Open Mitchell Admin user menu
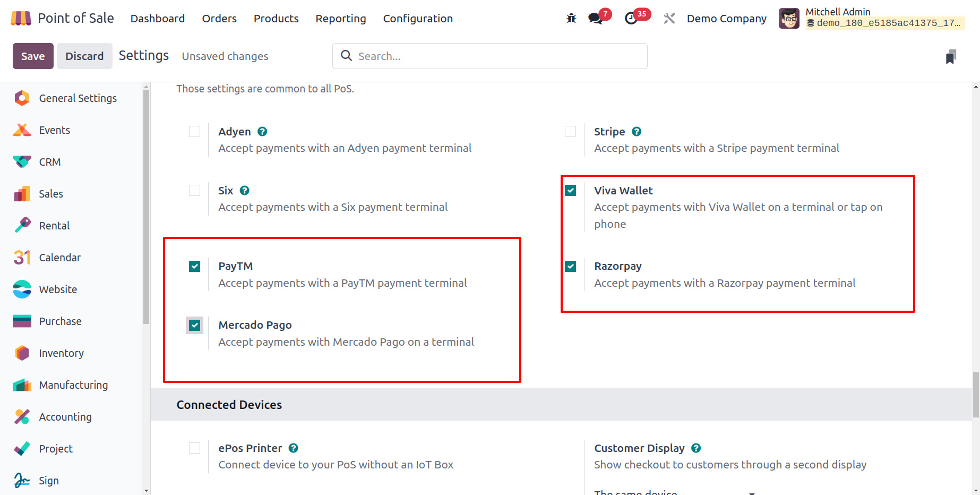980x495 pixels. [872, 18]
